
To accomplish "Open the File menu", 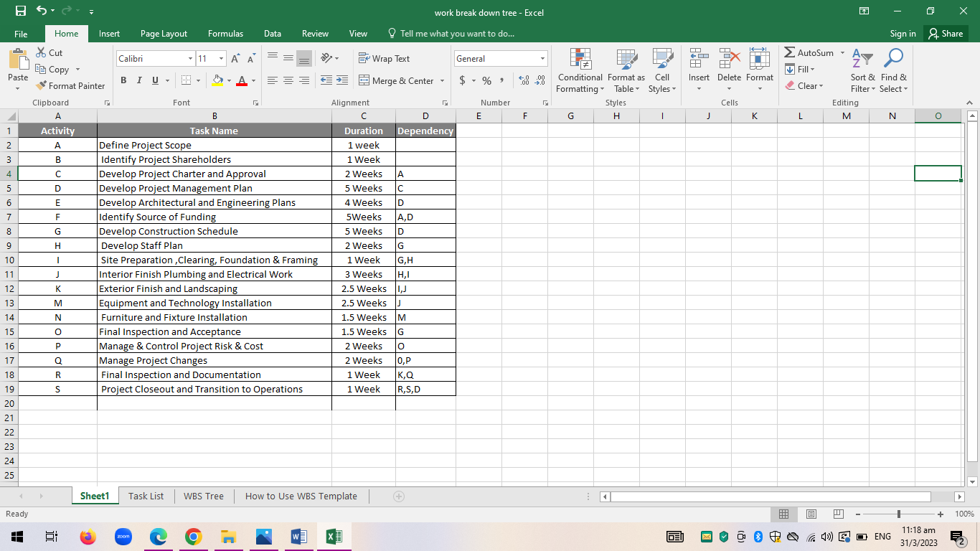I will [21, 34].
